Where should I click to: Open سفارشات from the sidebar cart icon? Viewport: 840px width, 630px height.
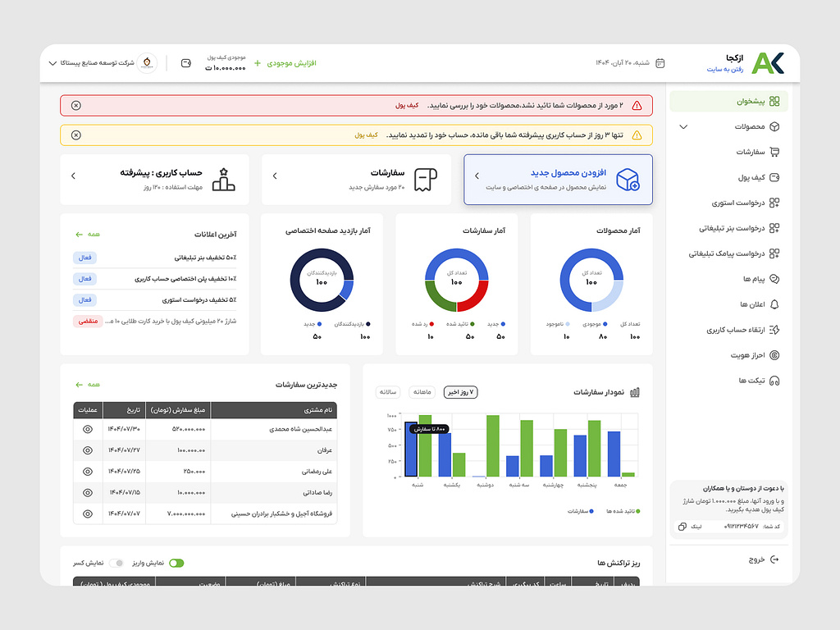(775, 153)
